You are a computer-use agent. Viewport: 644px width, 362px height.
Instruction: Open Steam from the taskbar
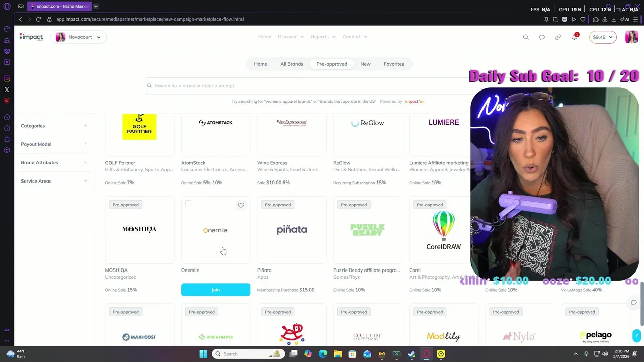[x=412, y=354]
